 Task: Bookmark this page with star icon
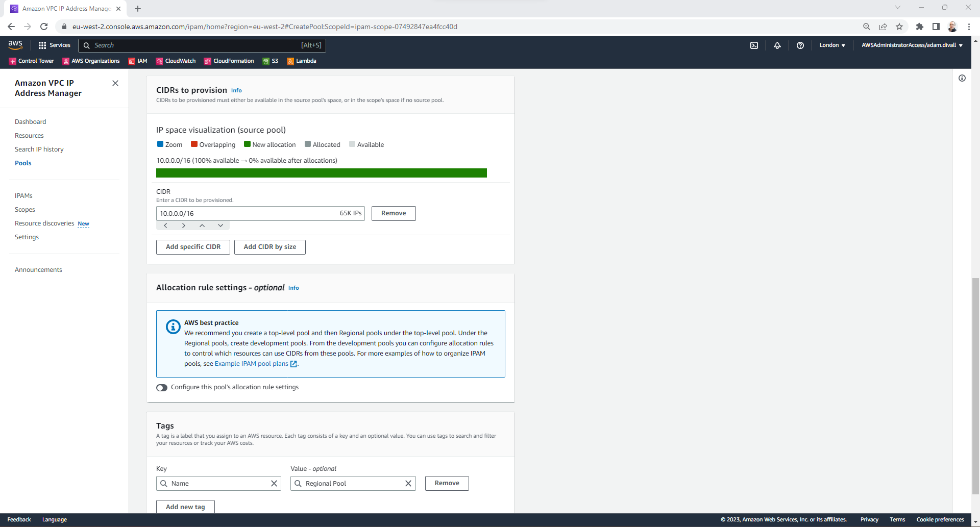[899, 27]
